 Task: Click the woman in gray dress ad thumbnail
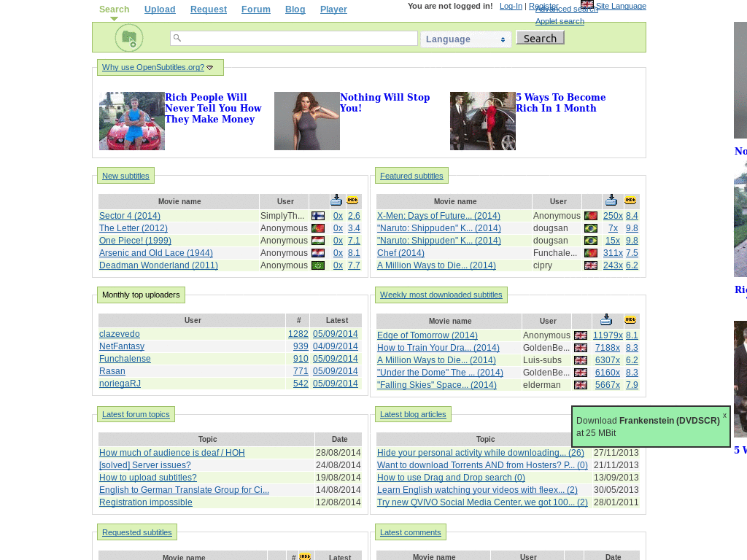coord(307,121)
